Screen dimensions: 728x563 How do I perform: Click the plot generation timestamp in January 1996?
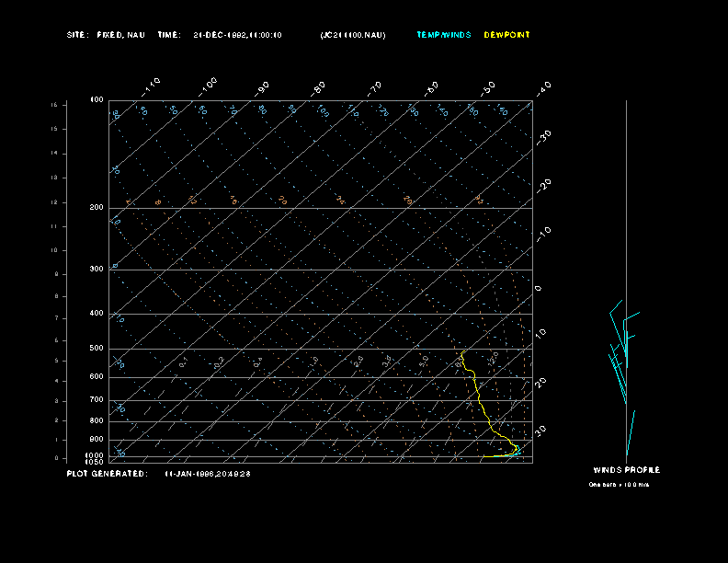click(x=208, y=474)
